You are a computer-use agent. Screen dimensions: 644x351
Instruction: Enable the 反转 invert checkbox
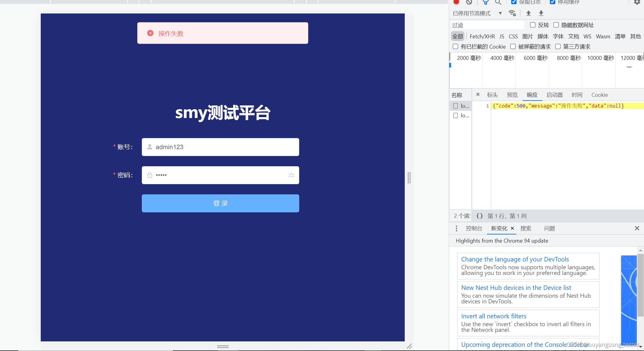click(533, 25)
